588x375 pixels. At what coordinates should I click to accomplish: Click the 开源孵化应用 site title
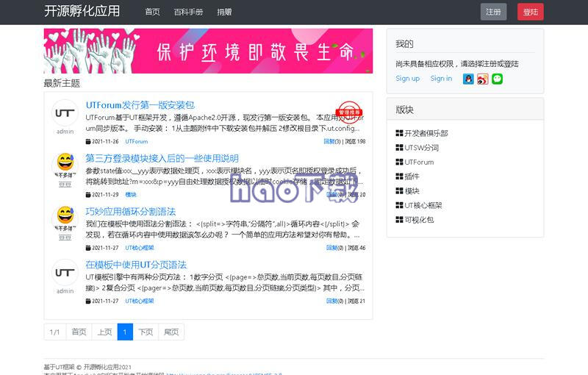tap(82, 11)
